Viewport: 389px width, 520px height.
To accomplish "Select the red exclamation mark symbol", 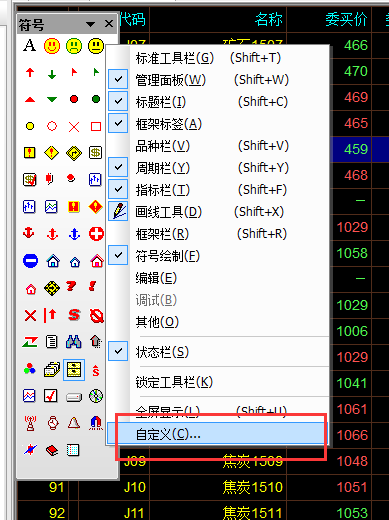I will tap(93, 286).
